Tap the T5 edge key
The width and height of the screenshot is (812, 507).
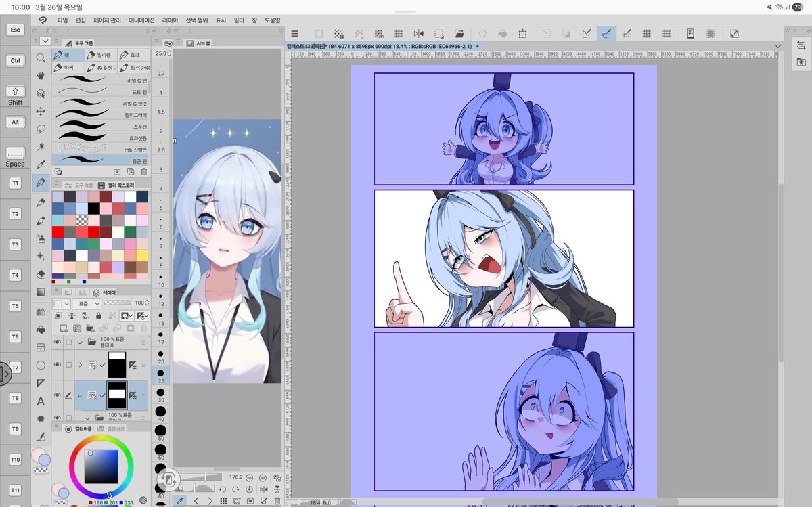point(15,306)
